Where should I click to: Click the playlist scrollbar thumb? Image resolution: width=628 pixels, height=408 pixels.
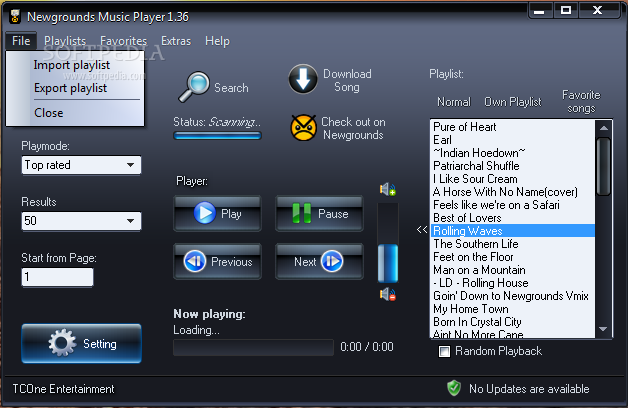pyautogui.click(x=604, y=166)
